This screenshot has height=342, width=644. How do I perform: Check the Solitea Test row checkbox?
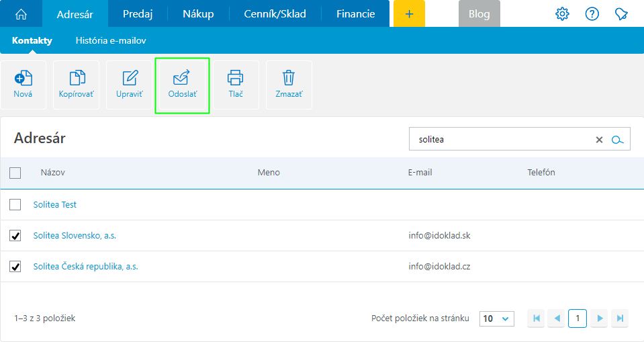15,204
